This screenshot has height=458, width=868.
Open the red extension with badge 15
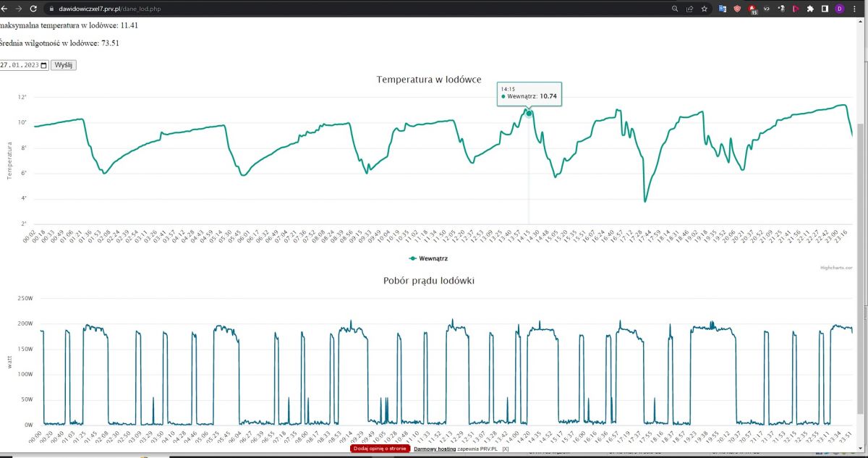point(752,9)
